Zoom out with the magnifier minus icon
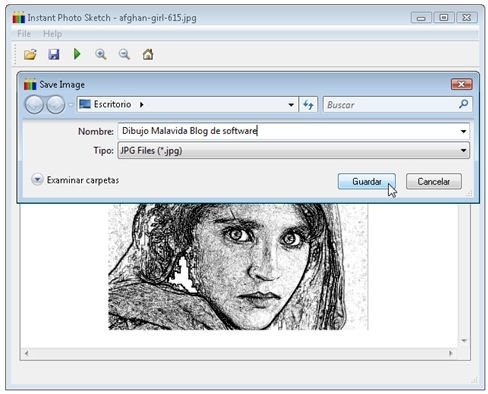 pyautogui.click(x=124, y=54)
